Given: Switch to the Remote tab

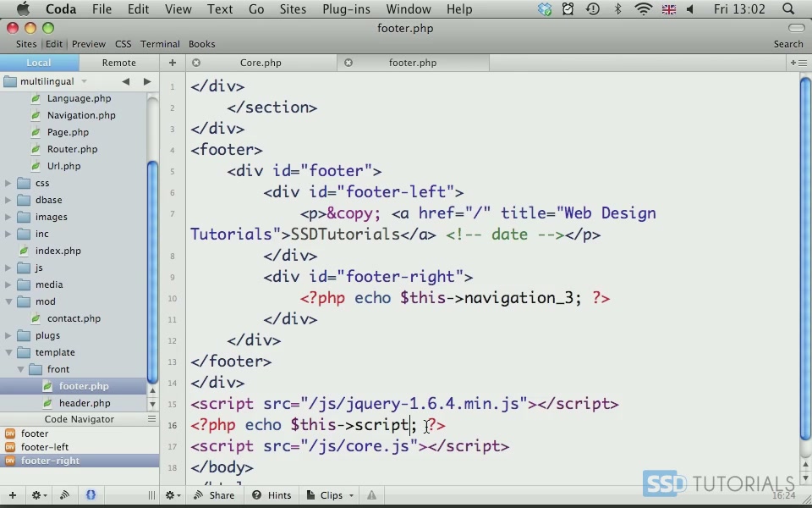Looking at the screenshot, I should pyautogui.click(x=119, y=63).
